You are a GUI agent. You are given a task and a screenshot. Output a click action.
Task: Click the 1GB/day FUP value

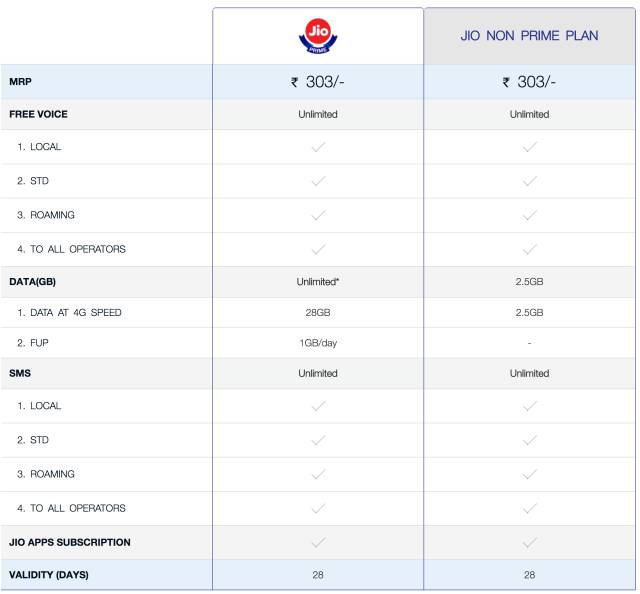[x=318, y=343]
